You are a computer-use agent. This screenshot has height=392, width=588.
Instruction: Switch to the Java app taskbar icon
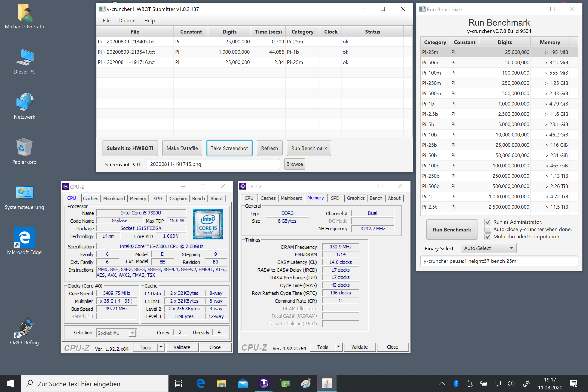(327, 383)
